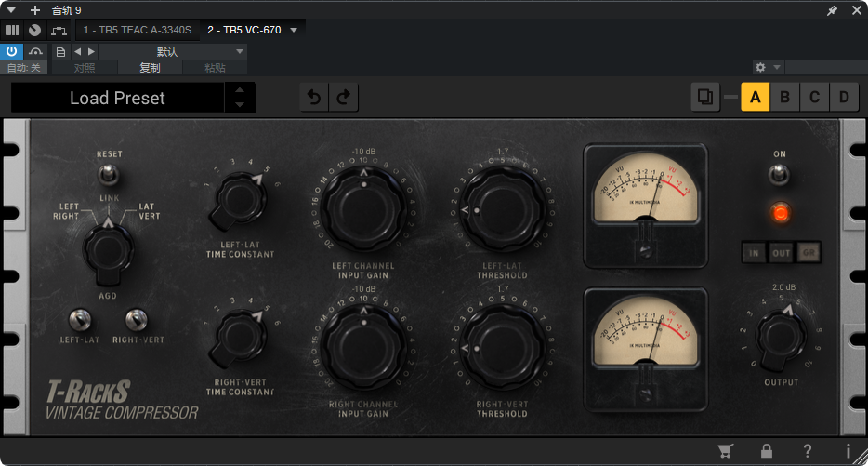Flip the ON toggle switch

(x=779, y=175)
